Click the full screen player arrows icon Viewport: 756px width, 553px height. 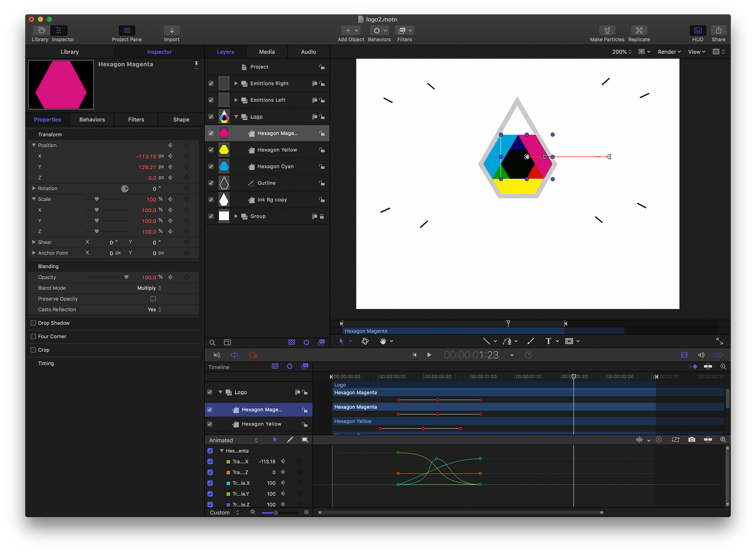719,341
